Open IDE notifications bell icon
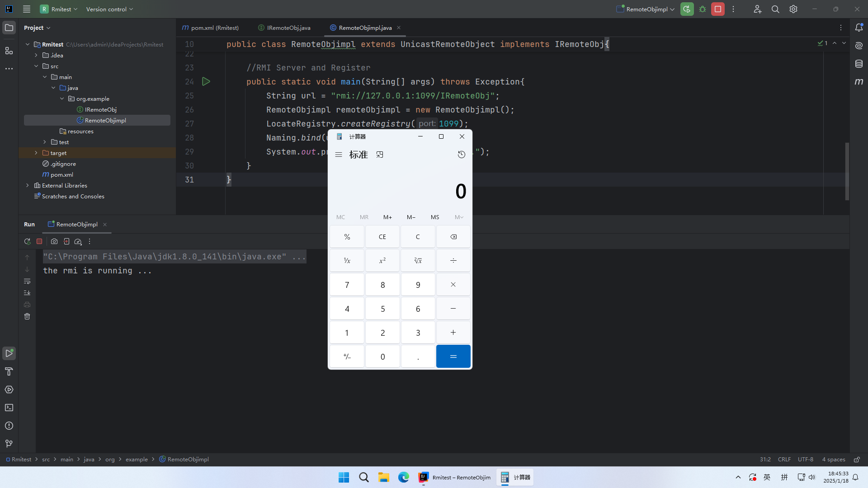Viewport: 868px width, 488px height. coord(859,28)
